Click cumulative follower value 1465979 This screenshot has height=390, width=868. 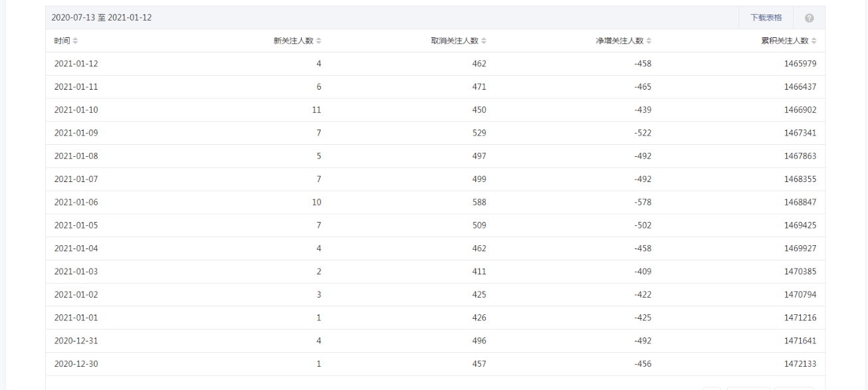click(x=800, y=64)
